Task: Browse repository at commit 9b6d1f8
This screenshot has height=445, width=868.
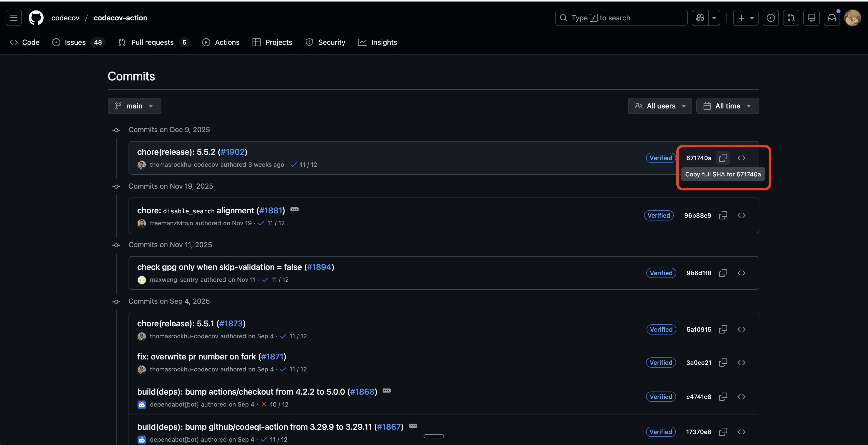Action: coord(741,273)
